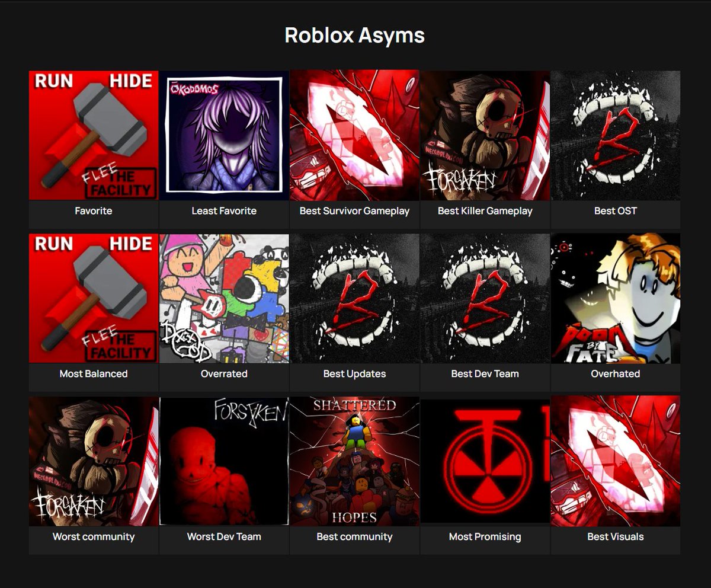
Task: Click the Forsaken image above Best Killer Gameplay
Action: pyautogui.click(x=485, y=135)
